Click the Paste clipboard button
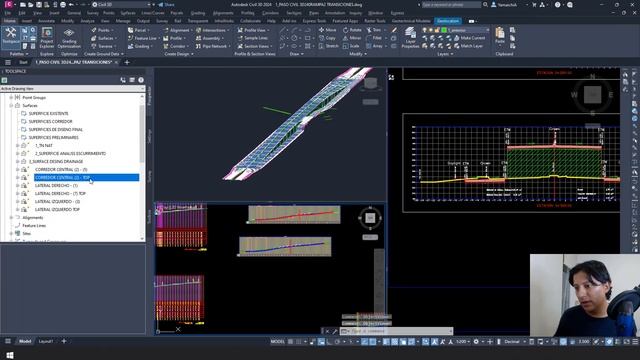 click(500, 36)
